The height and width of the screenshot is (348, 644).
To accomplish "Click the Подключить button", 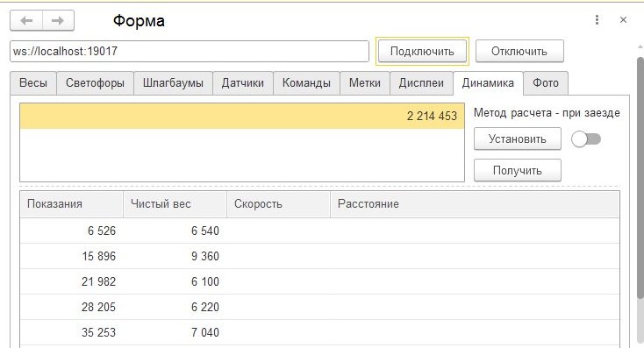I will [422, 52].
